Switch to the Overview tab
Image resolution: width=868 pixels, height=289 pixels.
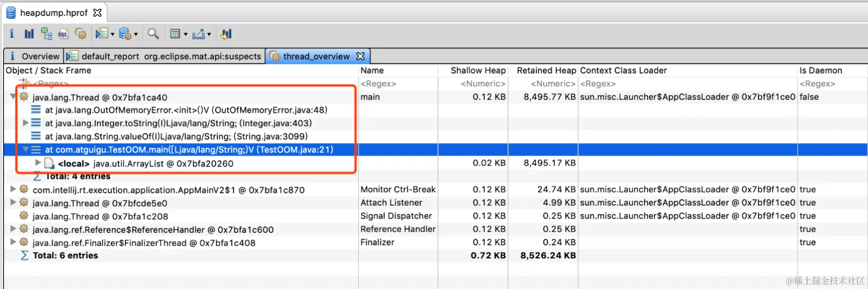(x=34, y=56)
